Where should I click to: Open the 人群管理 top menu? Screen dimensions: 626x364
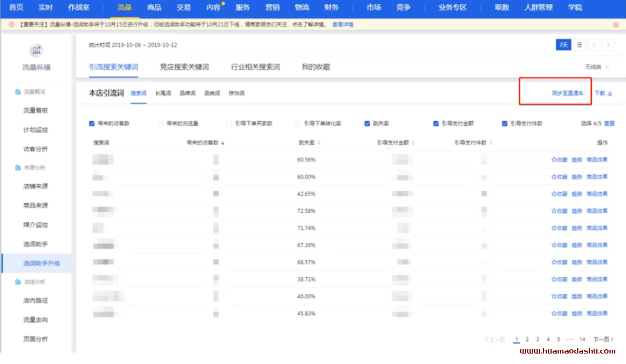[539, 7]
